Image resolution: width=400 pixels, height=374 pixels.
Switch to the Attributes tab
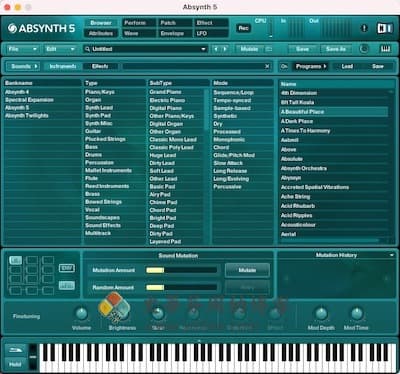pyautogui.click(x=101, y=33)
